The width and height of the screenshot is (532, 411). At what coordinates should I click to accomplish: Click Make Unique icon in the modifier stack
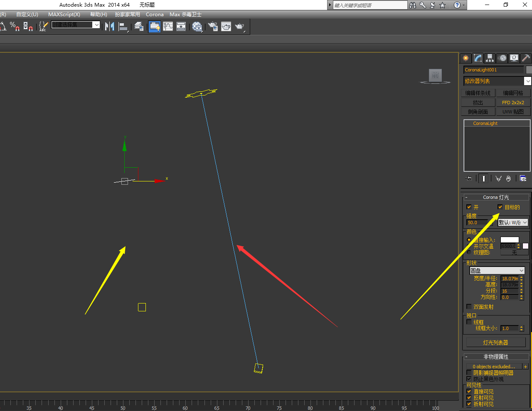click(x=498, y=179)
